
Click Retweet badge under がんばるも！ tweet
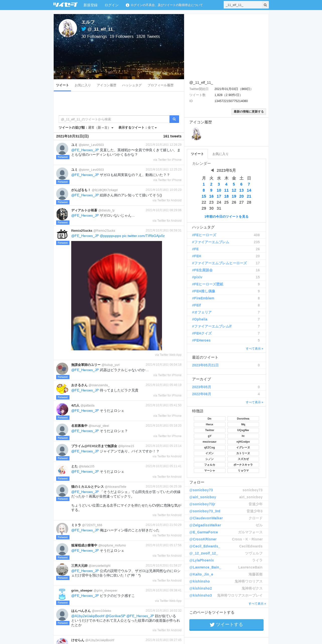click(x=63, y=202)
